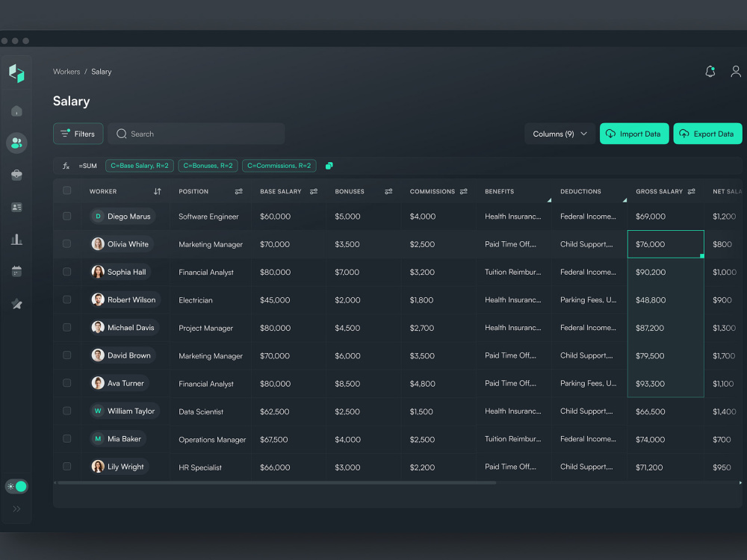
Task: Check the Robert Wilson row checkbox
Action: tap(66, 299)
